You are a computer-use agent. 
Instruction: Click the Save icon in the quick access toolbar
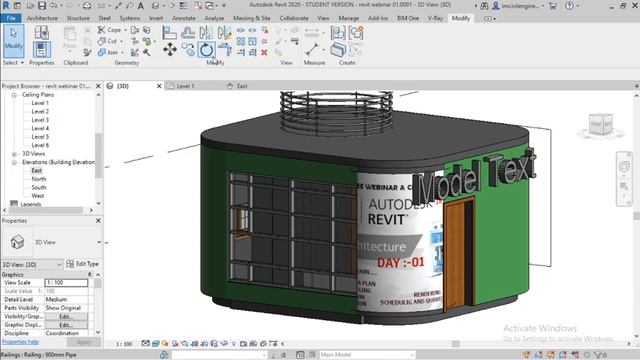click(42, 6)
